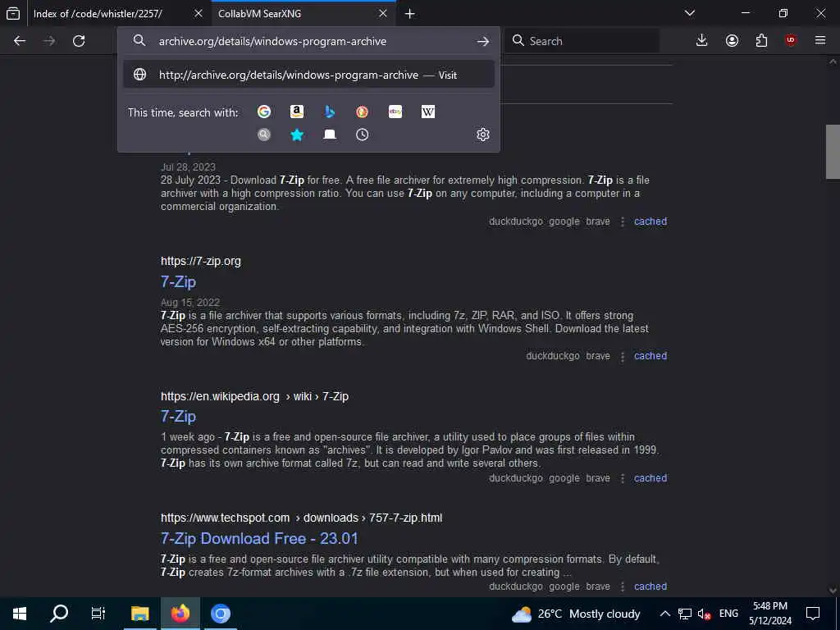This screenshot has width=840, height=630.
Task: Open clock showing 5:48 PM
Action: tap(770, 614)
